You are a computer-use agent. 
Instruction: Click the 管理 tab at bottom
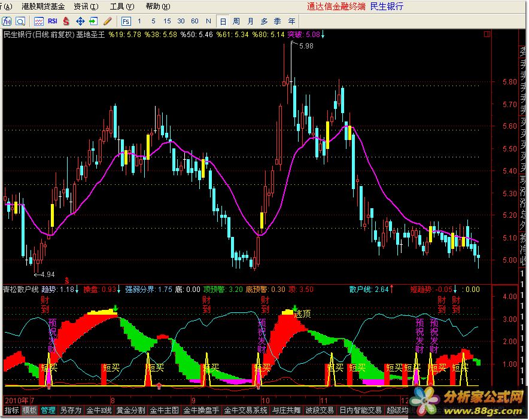click(x=48, y=410)
